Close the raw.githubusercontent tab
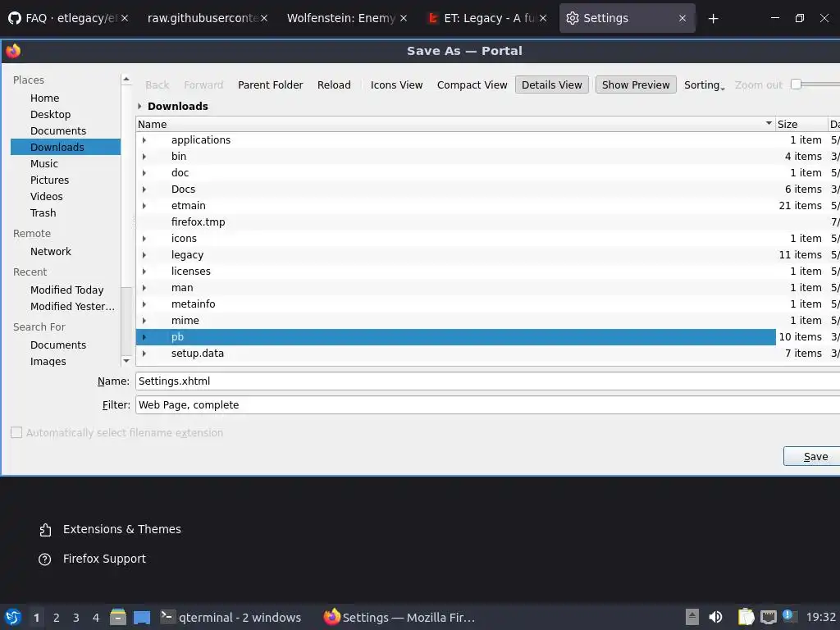This screenshot has height=630, width=840. [x=264, y=18]
